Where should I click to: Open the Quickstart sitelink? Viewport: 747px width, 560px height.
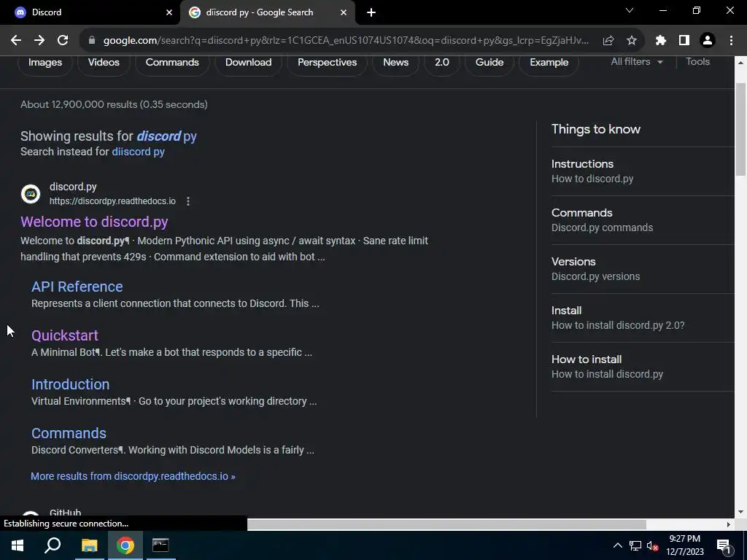[65, 335]
